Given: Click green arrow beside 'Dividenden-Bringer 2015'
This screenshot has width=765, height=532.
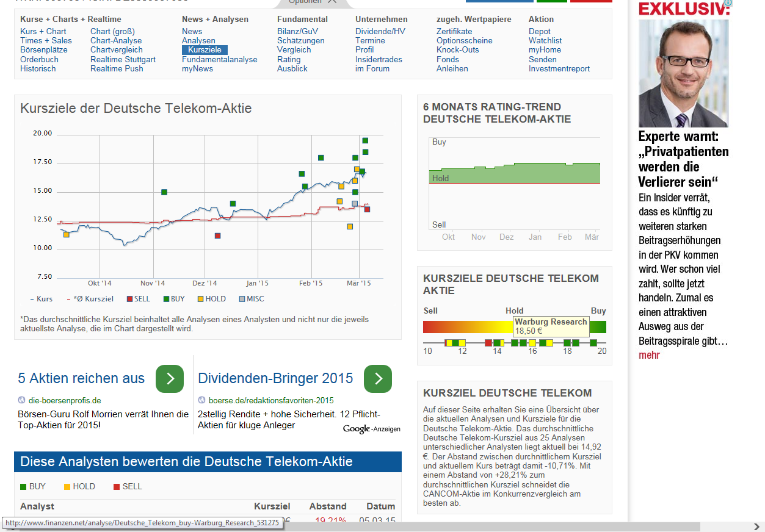Looking at the screenshot, I should 378,379.
